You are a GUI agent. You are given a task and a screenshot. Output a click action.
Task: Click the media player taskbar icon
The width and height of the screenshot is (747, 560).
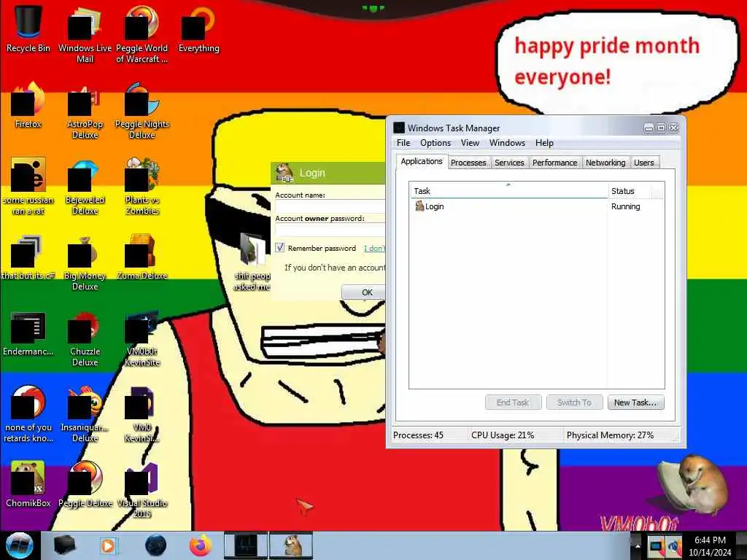coord(109,545)
